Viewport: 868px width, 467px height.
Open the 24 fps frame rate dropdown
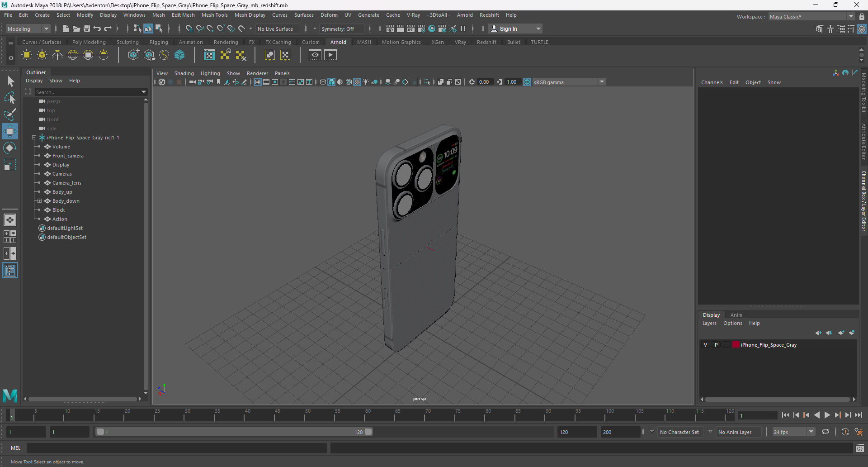coord(811,432)
